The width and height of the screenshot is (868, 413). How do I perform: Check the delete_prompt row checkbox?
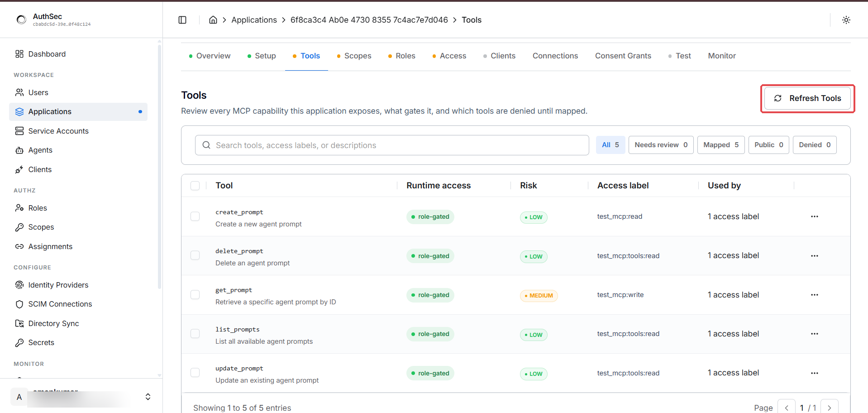pos(195,255)
